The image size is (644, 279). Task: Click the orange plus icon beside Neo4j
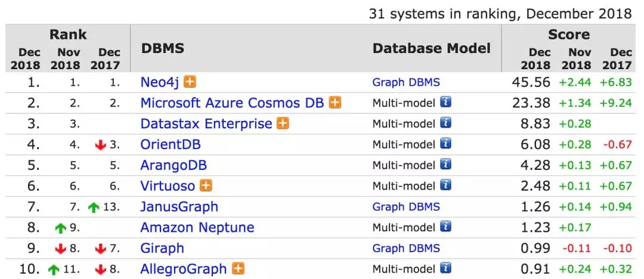click(190, 82)
